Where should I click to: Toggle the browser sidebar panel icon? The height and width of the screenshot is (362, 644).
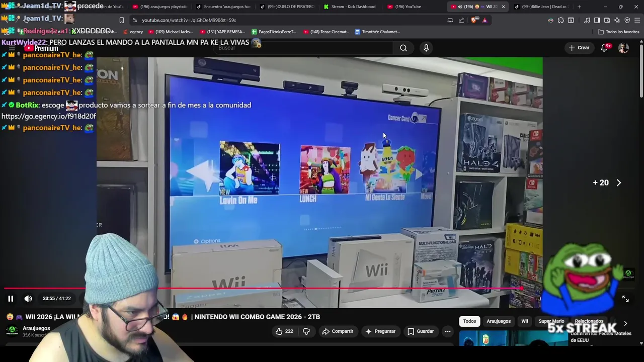coord(597,20)
